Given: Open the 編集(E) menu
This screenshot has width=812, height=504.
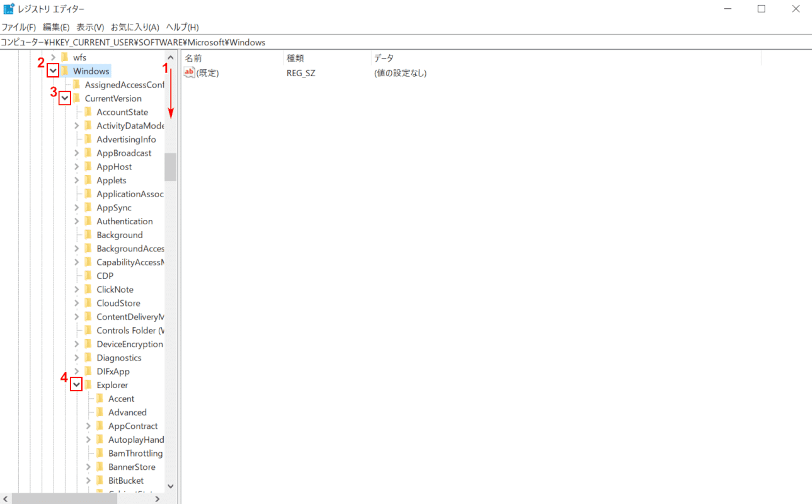Looking at the screenshot, I should (56, 27).
